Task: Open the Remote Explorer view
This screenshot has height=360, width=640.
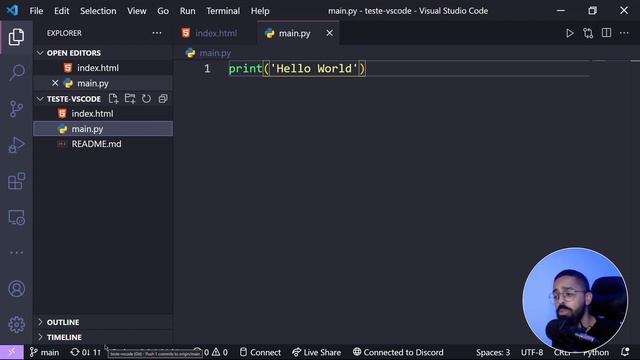Action: pos(16,217)
